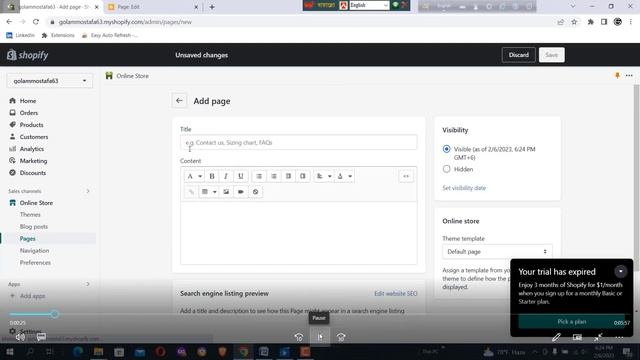This screenshot has height=360, width=640.
Task: Open Products in the sidebar
Action: pos(31,125)
